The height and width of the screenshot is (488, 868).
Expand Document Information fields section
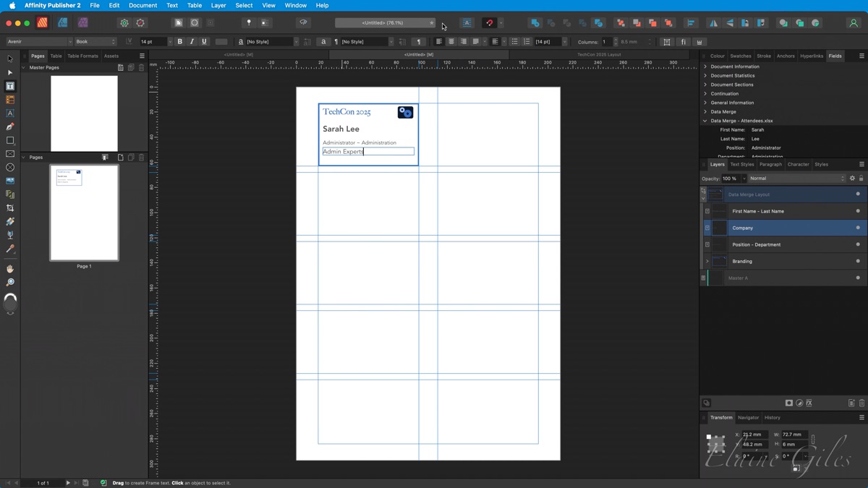(x=705, y=67)
